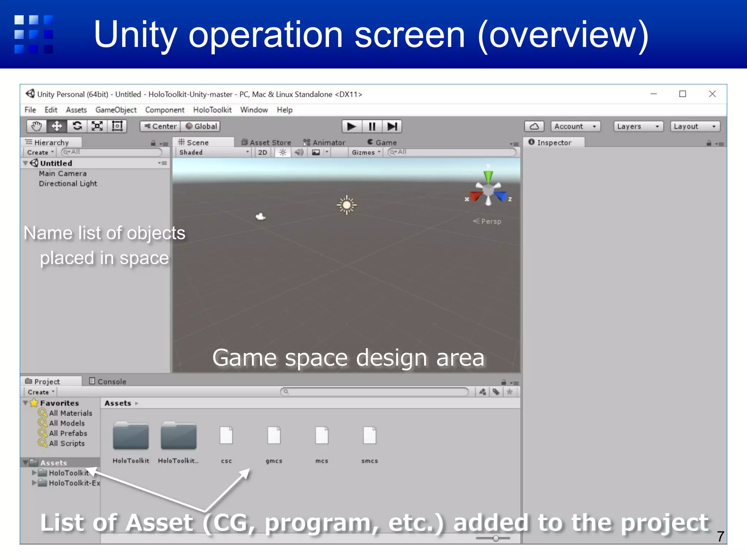Select the Rotate tool
This screenshot has height=560, width=747.
pyautogui.click(x=77, y=127)
